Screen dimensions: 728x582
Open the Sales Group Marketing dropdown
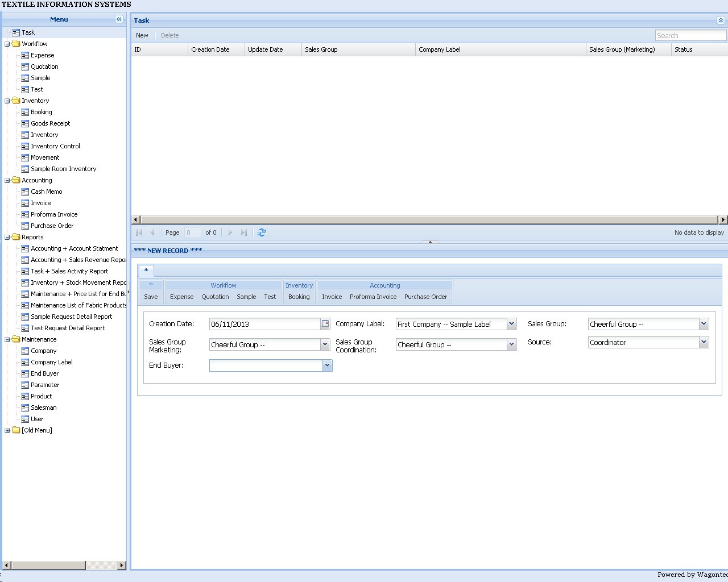click(x=325, y=344)
